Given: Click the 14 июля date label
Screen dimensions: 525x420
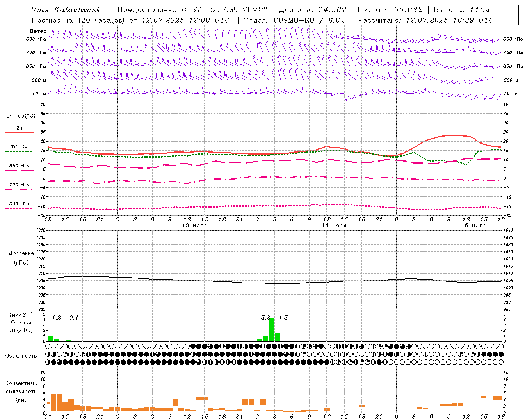Looking at the screenshot, I should click(334, 226).
